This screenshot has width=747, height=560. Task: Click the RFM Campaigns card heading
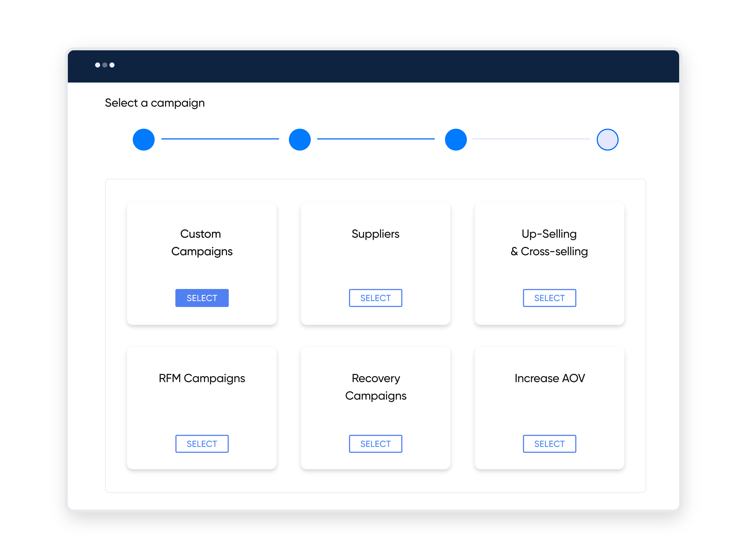click(x=202, y=378)
